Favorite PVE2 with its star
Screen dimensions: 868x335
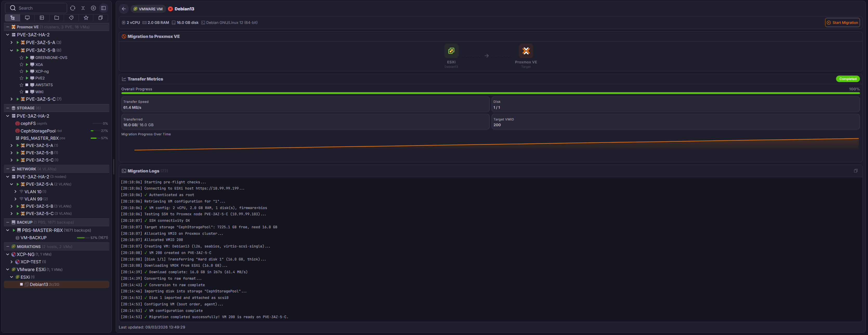pyautogui.click(x=21, y=78)
